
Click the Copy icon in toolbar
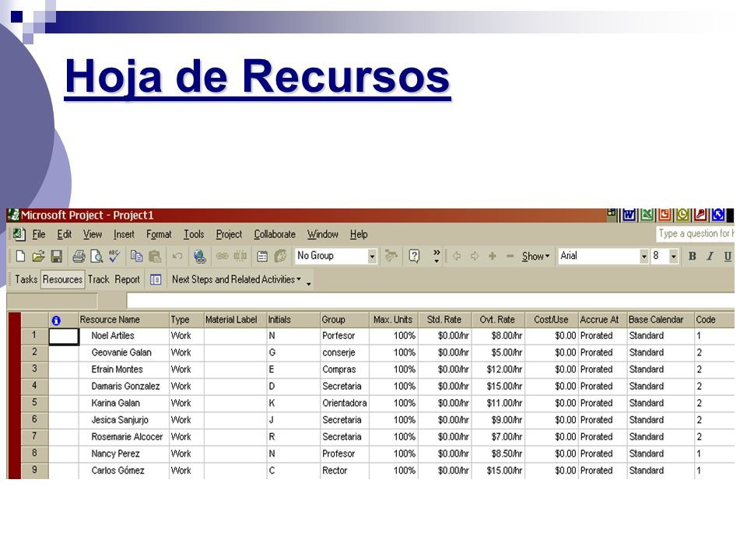pyautogui.click(x=137, y=256)
